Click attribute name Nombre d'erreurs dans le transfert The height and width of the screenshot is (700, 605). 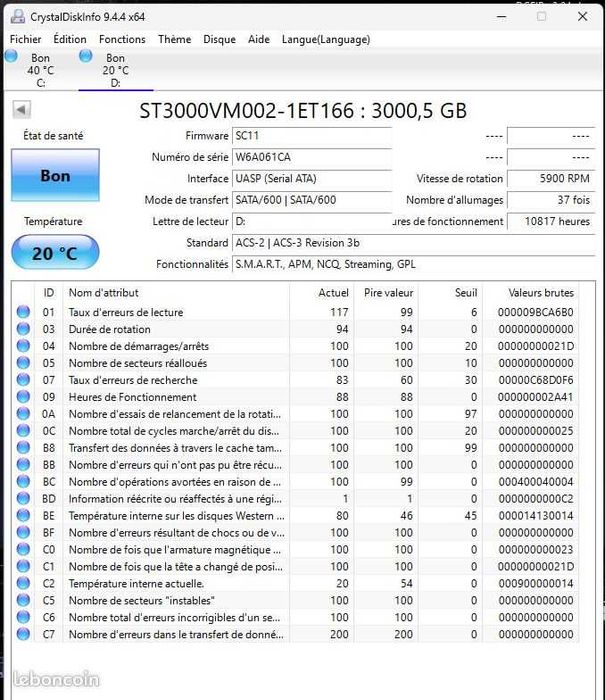[x=176, y=634]
